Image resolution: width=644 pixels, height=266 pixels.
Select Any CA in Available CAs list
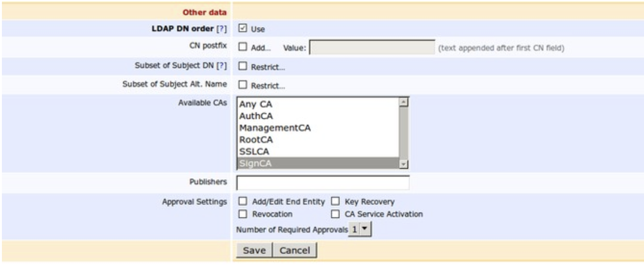point(256,104)
